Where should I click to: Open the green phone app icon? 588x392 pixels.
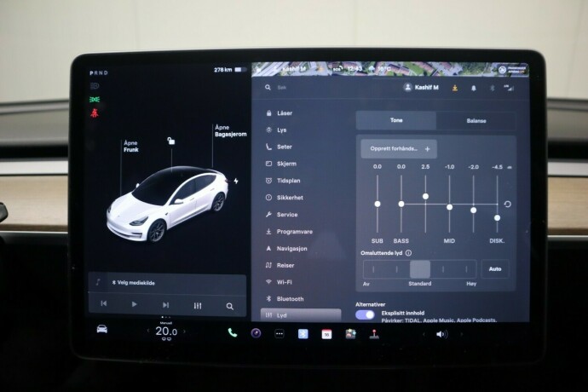232,332
